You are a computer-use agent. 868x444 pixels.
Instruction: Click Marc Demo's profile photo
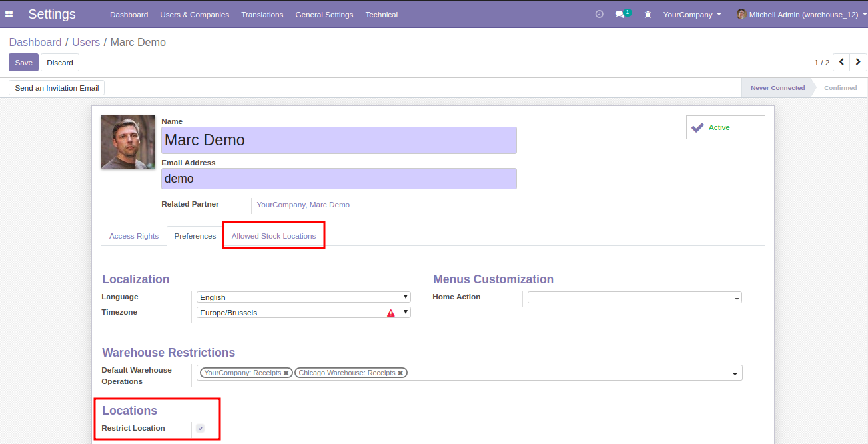128,142
